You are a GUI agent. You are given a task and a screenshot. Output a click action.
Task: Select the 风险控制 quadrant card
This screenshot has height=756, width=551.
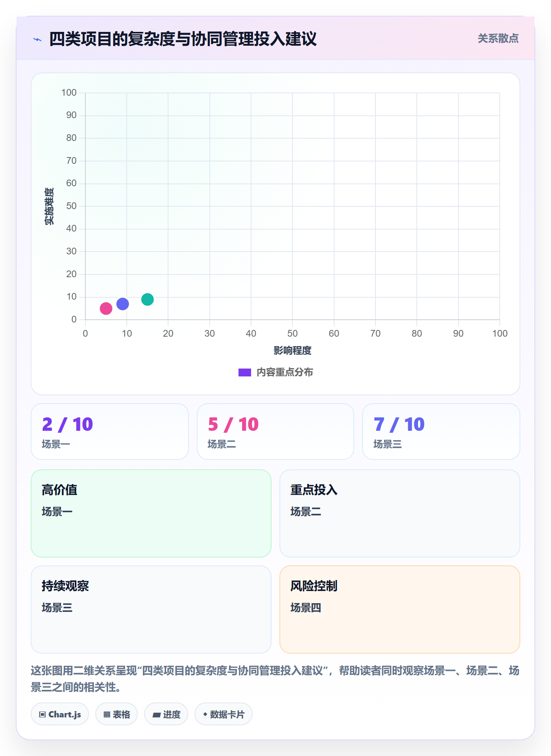(x=400, y=610)
